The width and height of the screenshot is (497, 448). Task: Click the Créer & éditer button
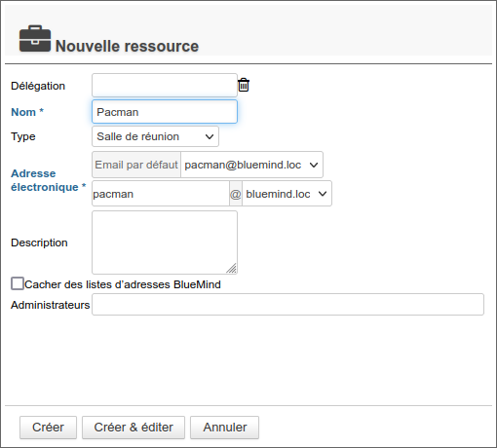(x=134, y=428)
